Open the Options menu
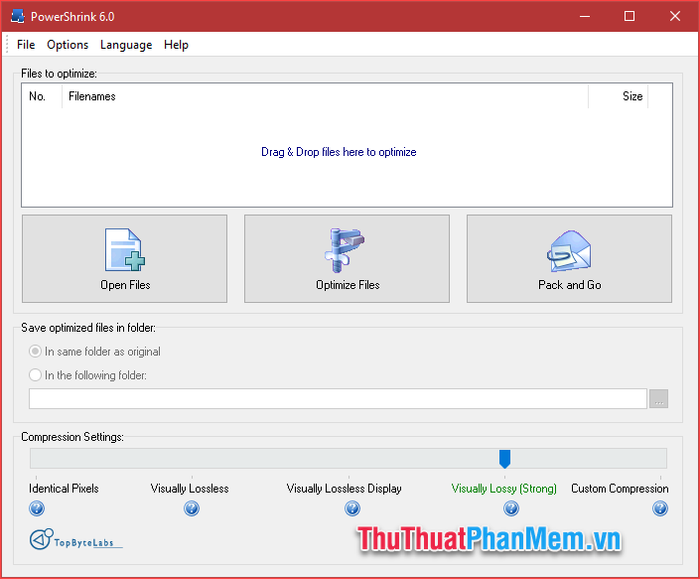The height and width of the screenshot is (579, 700). 68,45
